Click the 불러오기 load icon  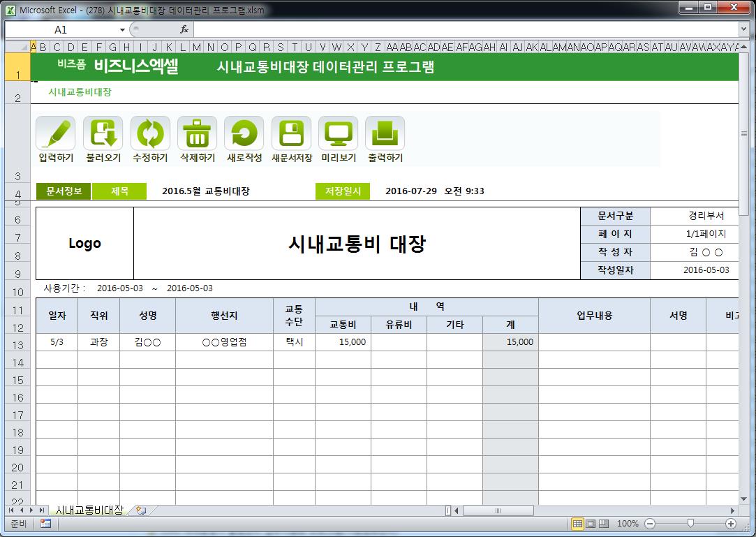click(x=103, y=133)
